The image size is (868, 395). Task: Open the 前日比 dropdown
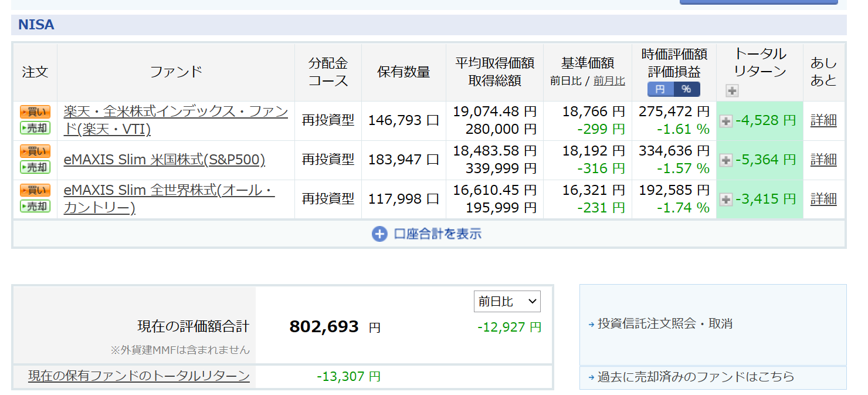507,301
